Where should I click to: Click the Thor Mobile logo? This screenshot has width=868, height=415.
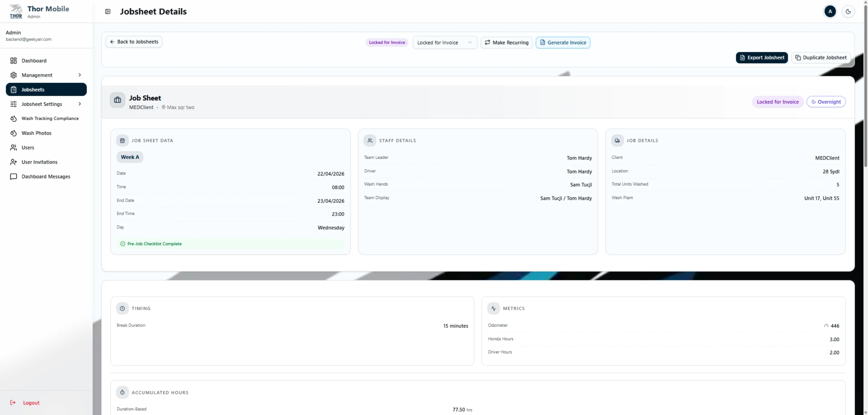(x=16, y=12)
